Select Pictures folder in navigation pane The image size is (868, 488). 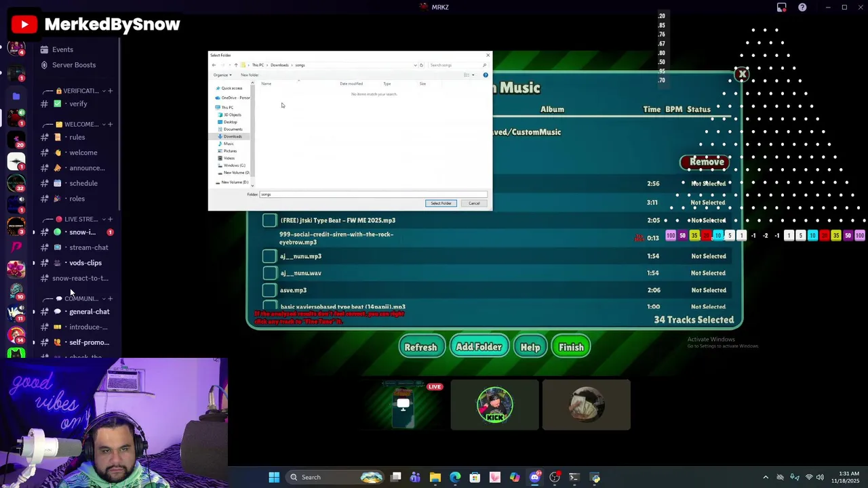point(228,151)
